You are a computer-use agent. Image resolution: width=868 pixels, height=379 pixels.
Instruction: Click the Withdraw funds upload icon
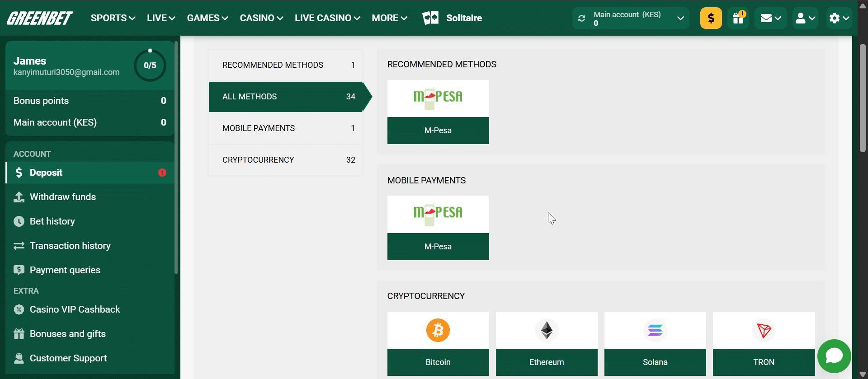(19, 197)
